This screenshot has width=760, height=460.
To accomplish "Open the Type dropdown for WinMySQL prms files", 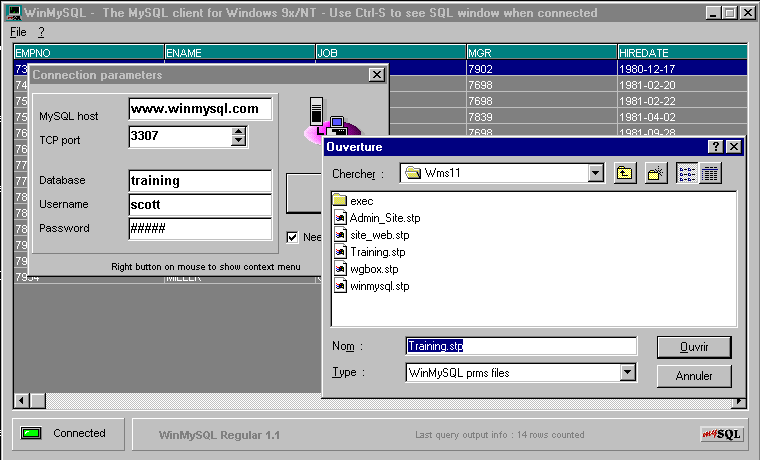I will point(628,372).
